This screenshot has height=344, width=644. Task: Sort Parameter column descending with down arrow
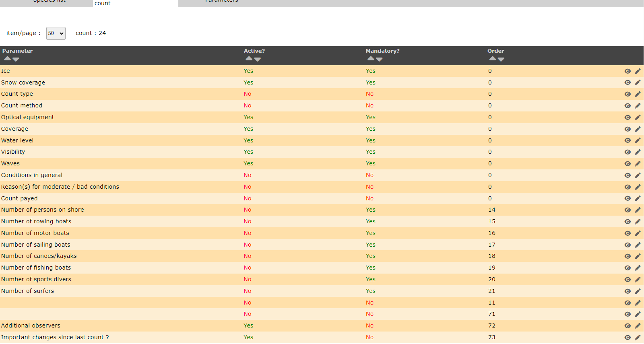pyautogui.click(x=16, y=59)
